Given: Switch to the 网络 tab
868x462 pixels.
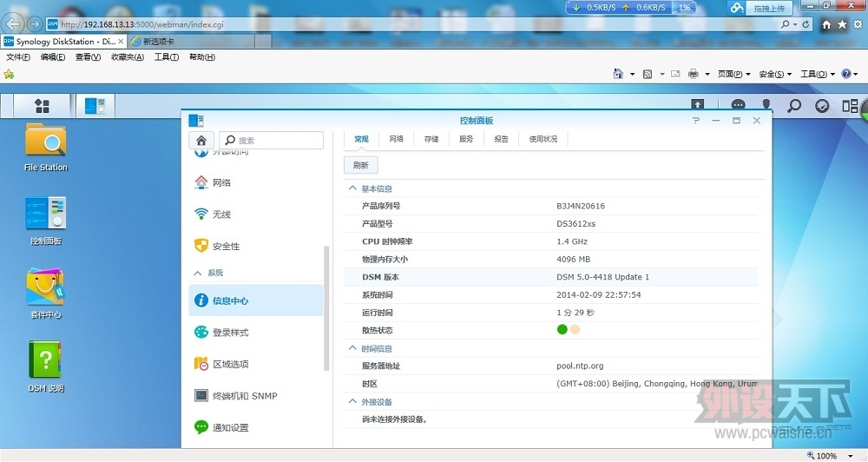Looking at the screenshot, I should [397, 139].
